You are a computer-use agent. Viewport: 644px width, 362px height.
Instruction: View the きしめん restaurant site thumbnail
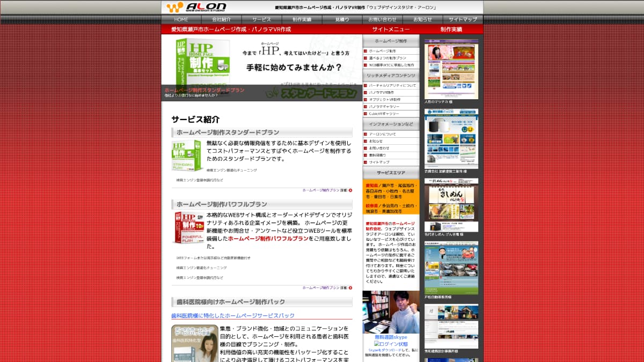click(451, 205)
